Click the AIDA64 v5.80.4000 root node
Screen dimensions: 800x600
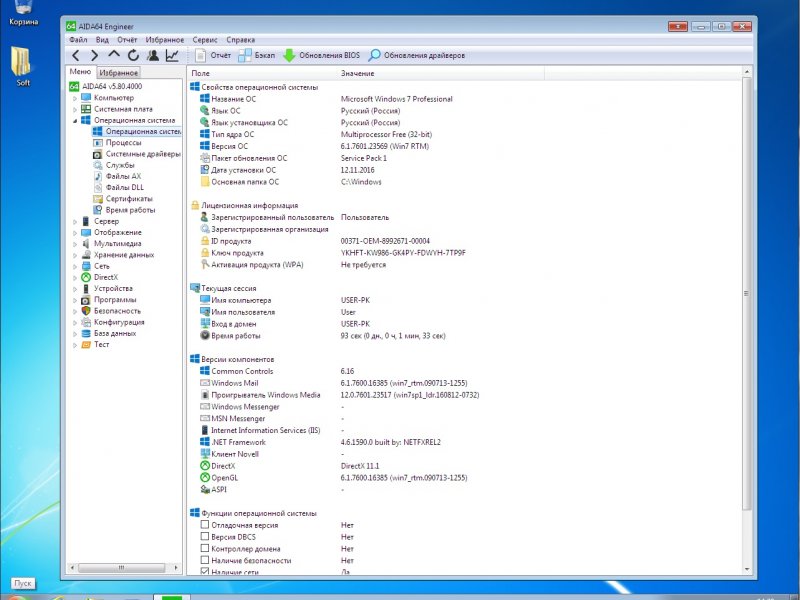coord(112,87)
